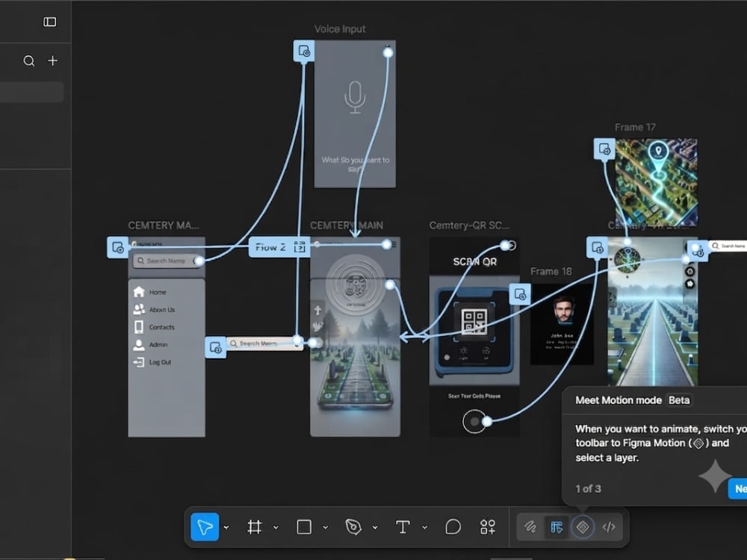Click Admin in the menu frame

pos(158,344)
